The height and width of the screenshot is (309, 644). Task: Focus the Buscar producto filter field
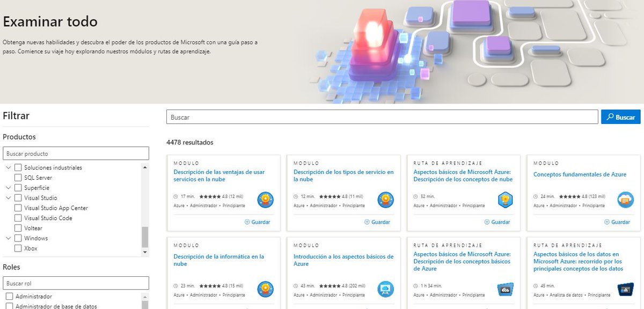tap(76, 154)
